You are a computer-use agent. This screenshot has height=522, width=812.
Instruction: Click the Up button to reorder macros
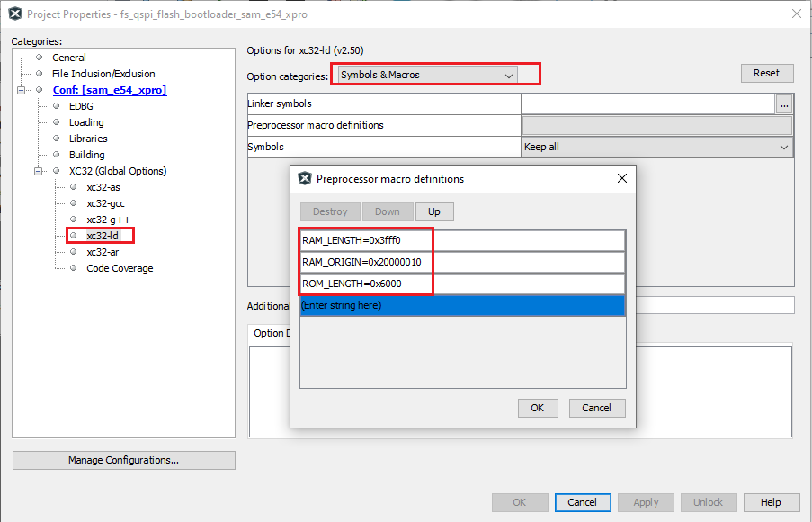(434, 211)
